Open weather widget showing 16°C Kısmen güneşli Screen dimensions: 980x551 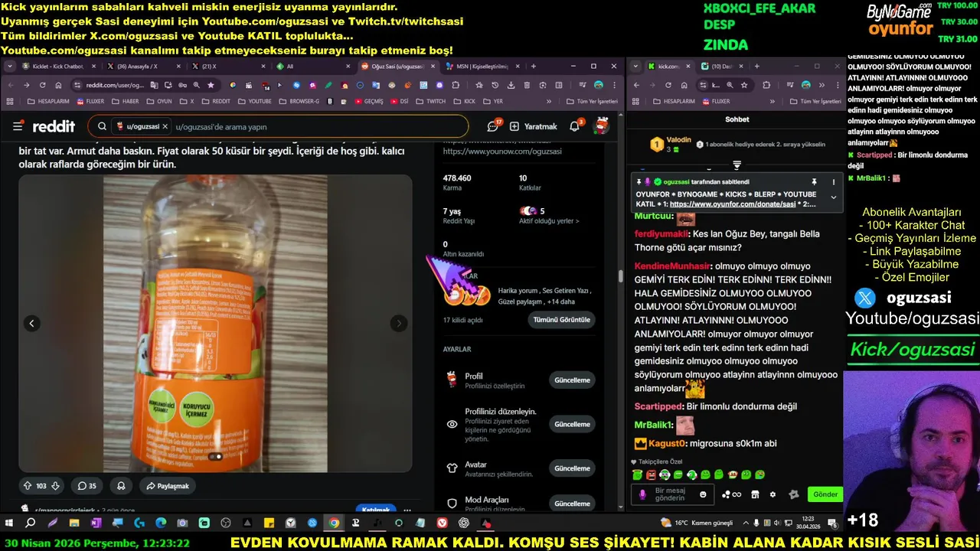pyautogui.click(x=697, y=523)
